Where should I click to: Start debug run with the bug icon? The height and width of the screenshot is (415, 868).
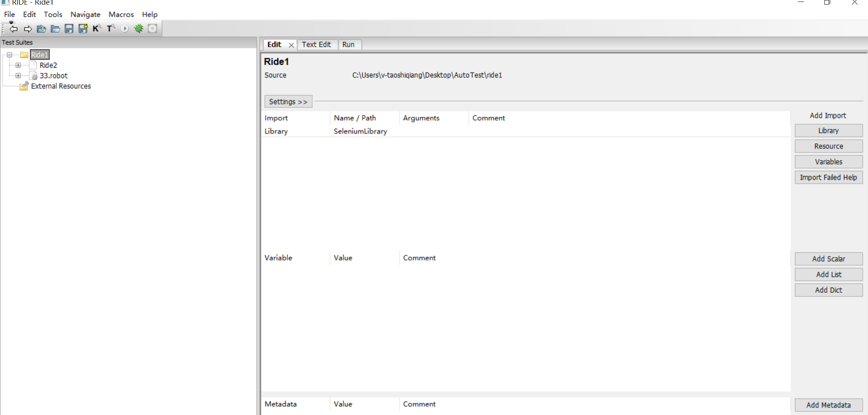click(139, 29)
